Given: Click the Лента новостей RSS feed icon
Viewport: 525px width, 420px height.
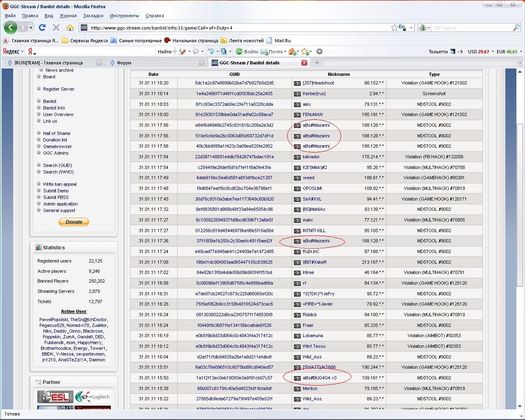Looking at the screenshot, I should coord(224,40).
